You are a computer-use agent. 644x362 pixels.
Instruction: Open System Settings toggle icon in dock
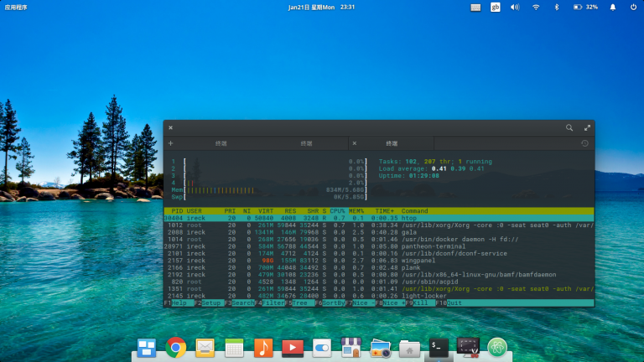point(322,348)
